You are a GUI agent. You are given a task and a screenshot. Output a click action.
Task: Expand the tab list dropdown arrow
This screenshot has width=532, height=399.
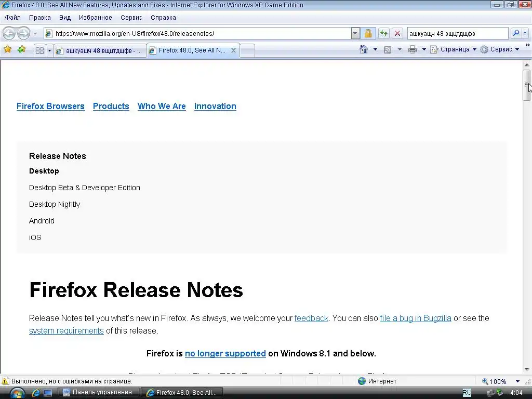(49, 50)
